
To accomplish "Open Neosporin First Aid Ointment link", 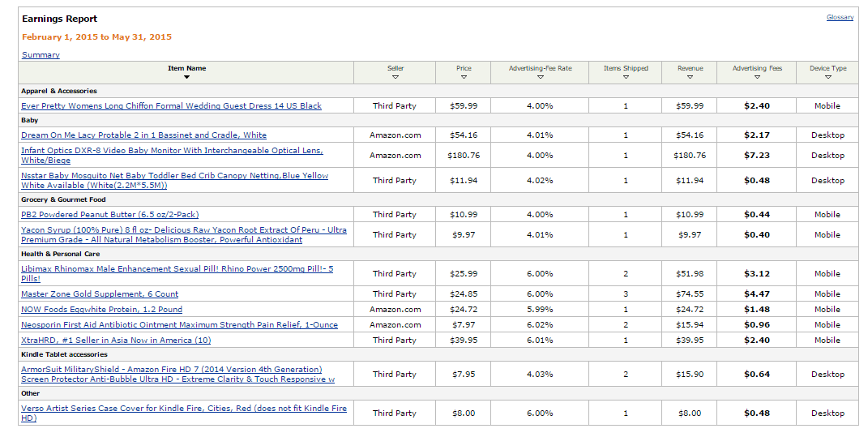I will tap(179, 325).
